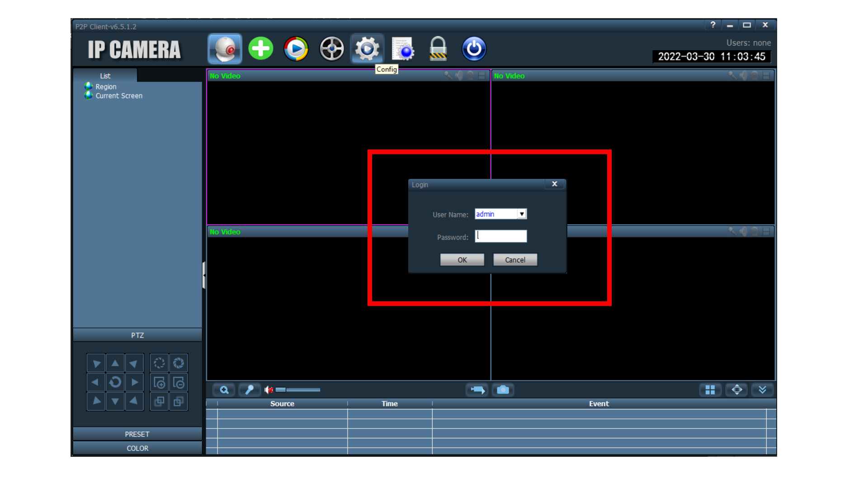Open the User Name dropdown arrow
Image resolution: width=868 pixels, height=488 pixels.
[522, 214]
